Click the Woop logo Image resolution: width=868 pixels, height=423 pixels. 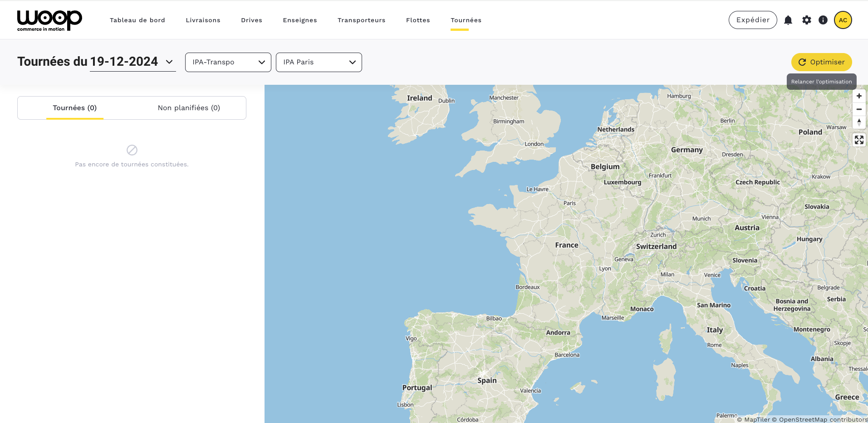click(49, 20)
